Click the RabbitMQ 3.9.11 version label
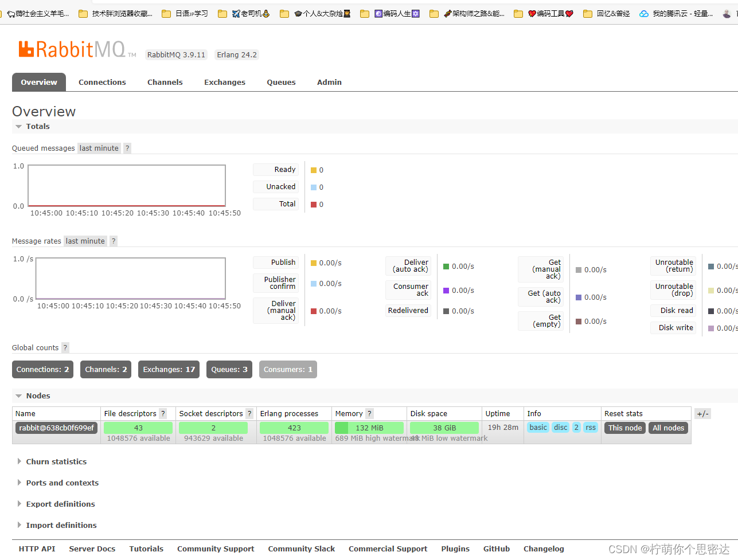 (176, 54)
